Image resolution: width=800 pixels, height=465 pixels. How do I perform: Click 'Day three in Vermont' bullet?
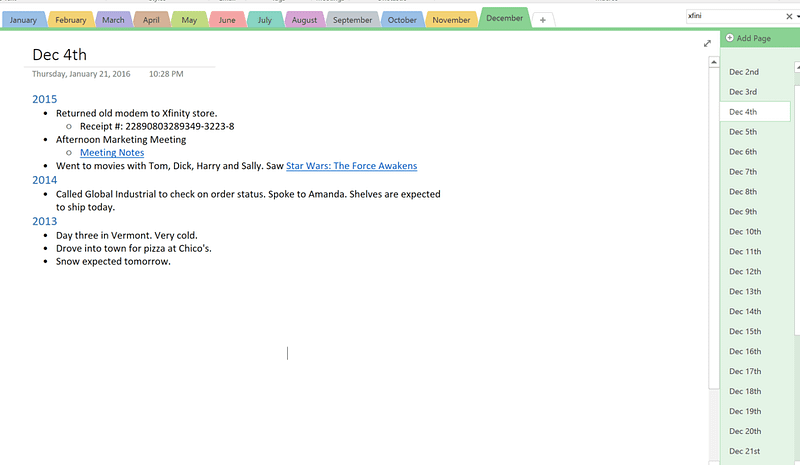click(x=127, y=236)
